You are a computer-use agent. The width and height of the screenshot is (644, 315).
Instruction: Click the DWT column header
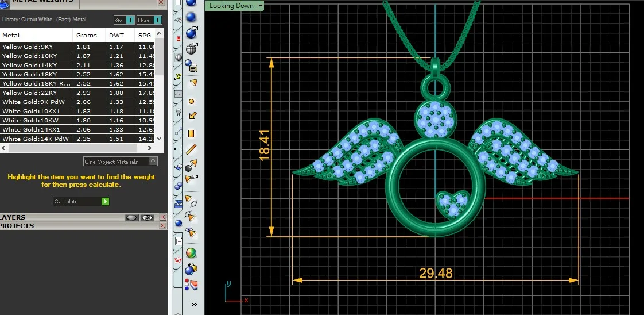pos(120,36)
